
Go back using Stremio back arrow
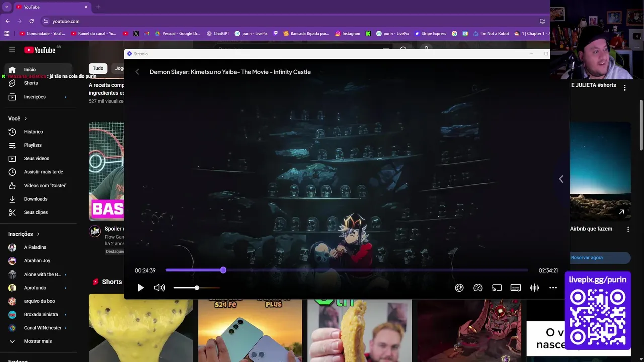coord(137,72)
